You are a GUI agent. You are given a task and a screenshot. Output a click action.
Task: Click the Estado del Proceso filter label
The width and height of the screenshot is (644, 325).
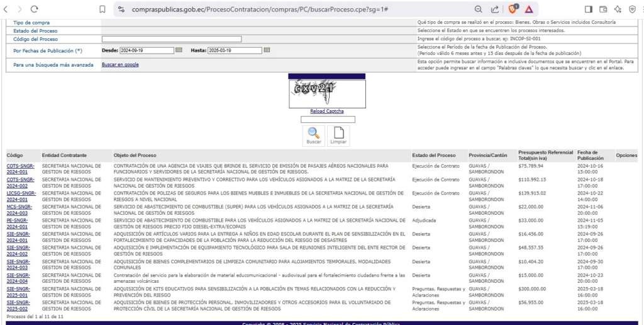(35, 31)
